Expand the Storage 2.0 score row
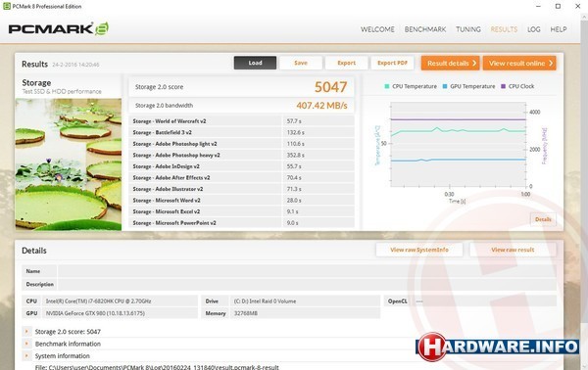 click(x=26, y=332)
